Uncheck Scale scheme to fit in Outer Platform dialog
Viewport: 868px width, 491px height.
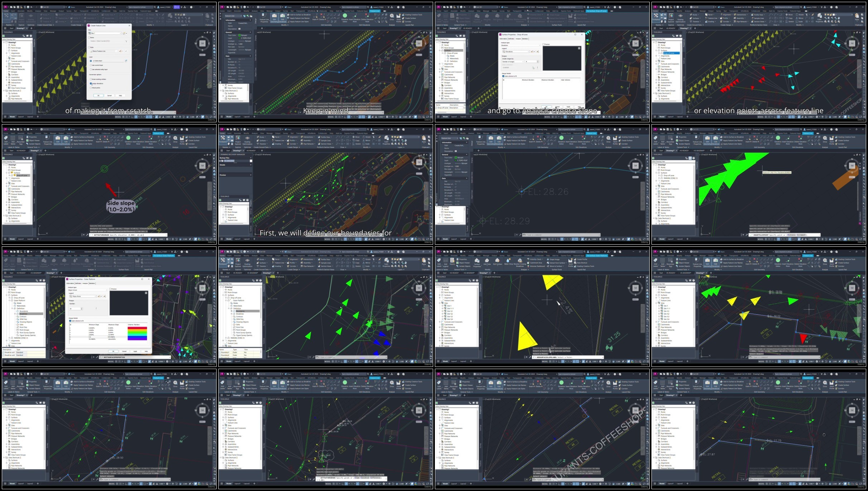(70, 321)
